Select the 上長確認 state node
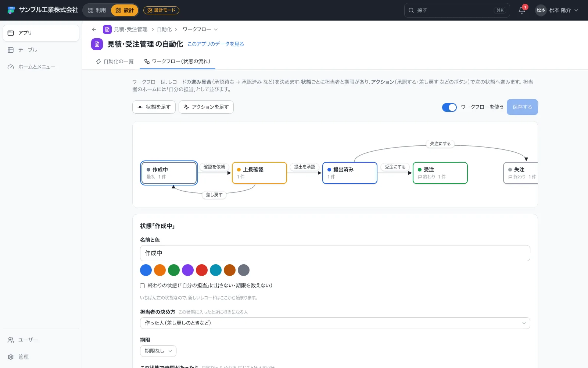588x368 pixels. point(259,173)
